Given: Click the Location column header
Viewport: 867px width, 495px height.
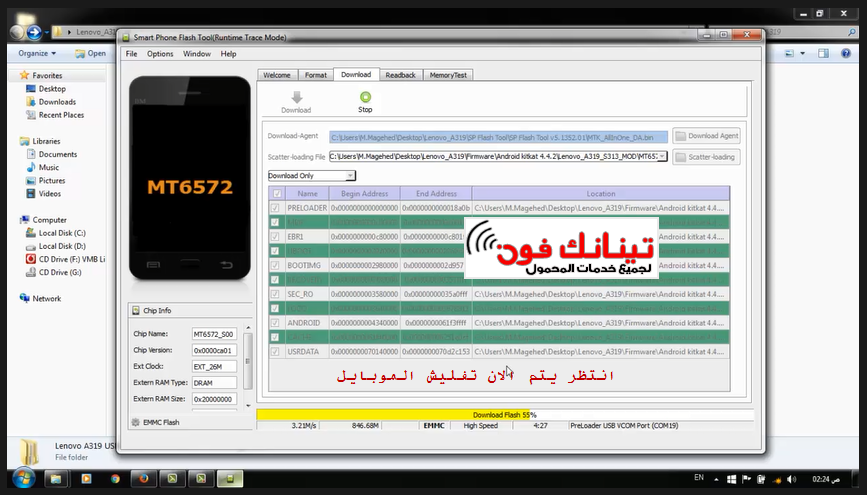Looking at the screenshot, I should (x=600, y=194).
